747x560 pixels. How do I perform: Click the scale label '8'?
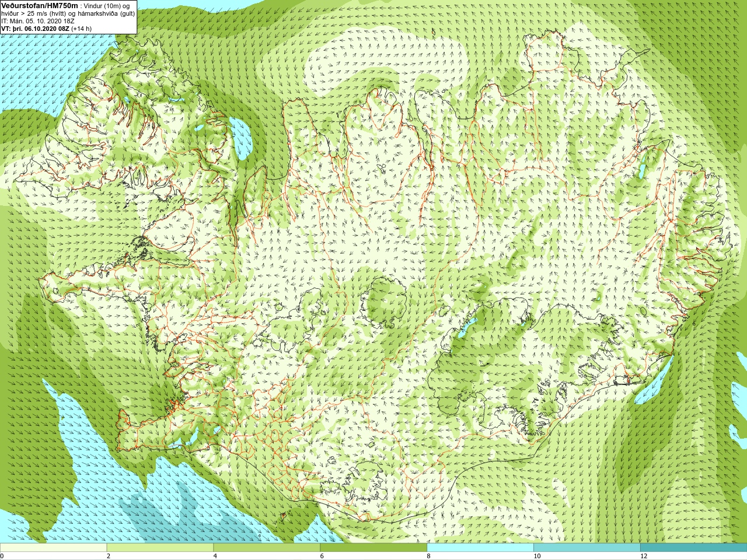pos(428,556)
